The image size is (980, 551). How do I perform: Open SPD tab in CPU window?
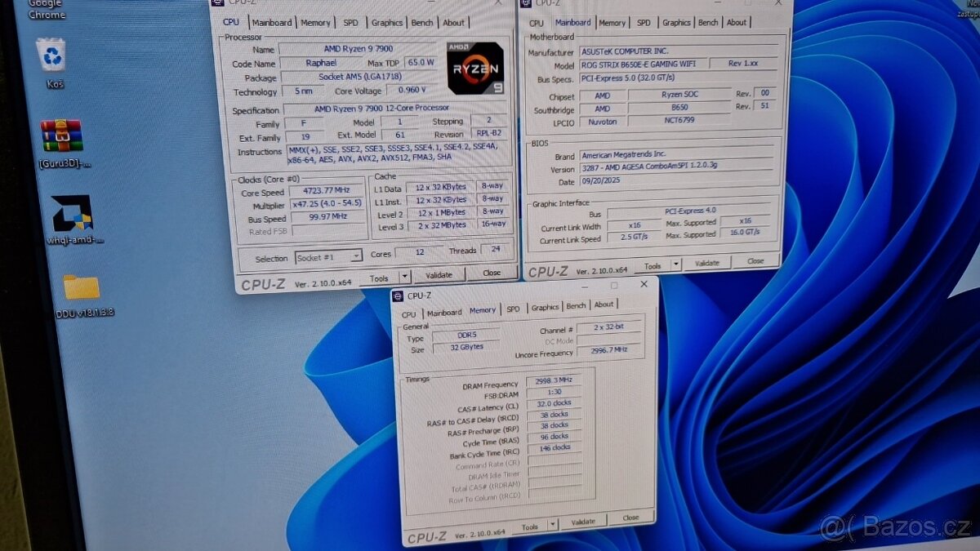(x=350, y=23)
